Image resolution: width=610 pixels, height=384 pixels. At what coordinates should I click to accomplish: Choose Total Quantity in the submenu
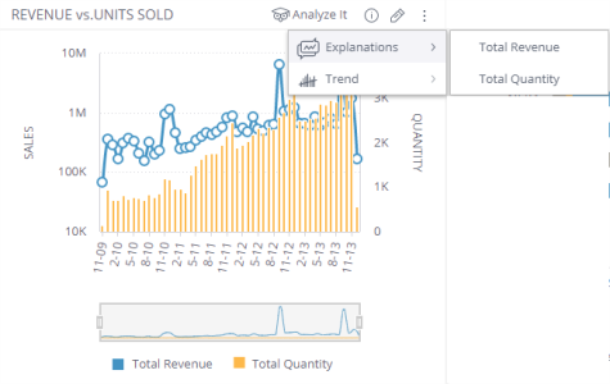519,79
